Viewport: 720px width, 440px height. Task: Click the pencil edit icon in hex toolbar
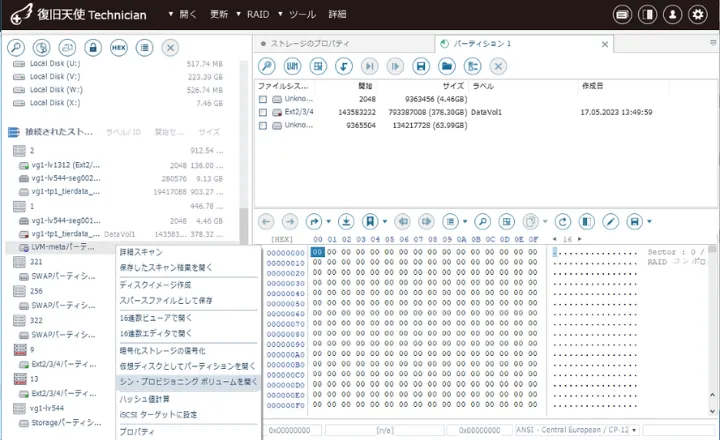(x=610, y=222)
